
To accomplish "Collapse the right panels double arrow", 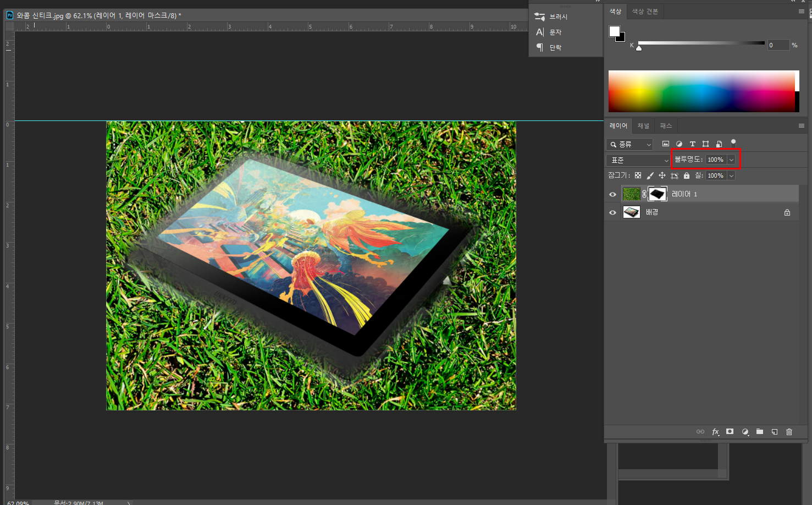I will click(x=793, y=1).
